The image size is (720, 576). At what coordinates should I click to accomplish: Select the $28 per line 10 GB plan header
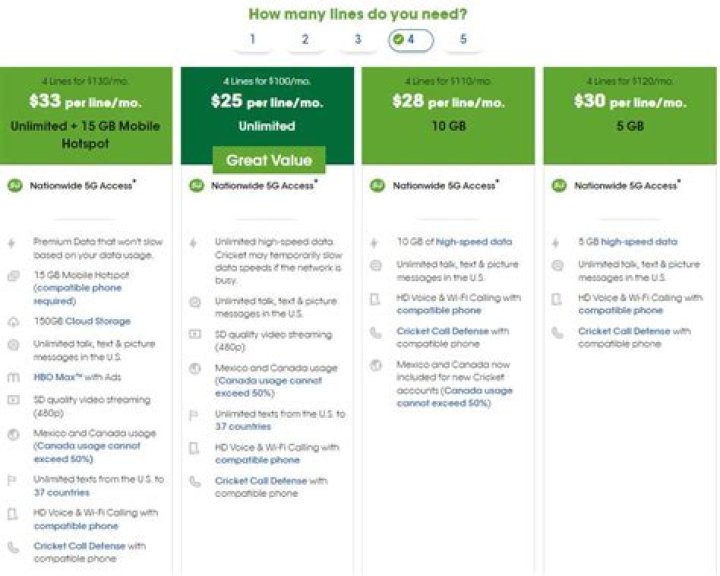pos(449,103)
